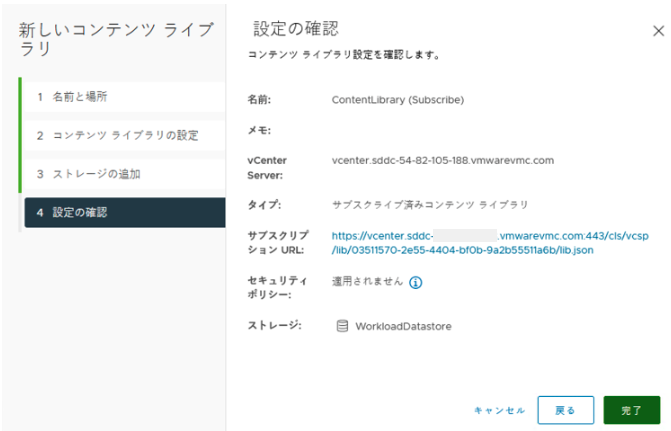Click the vCenter Server: label

coord(267,168)
